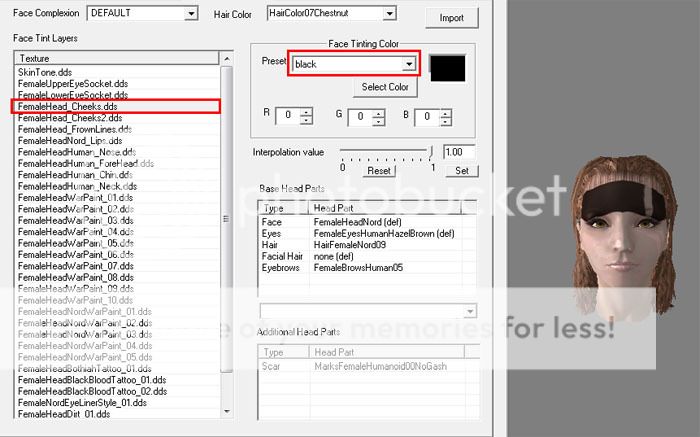Viewport: 700px width, 437px height.
Task: Select FemaleHeadHuman_ForeHead.dds texture
Action: [86, 163]
